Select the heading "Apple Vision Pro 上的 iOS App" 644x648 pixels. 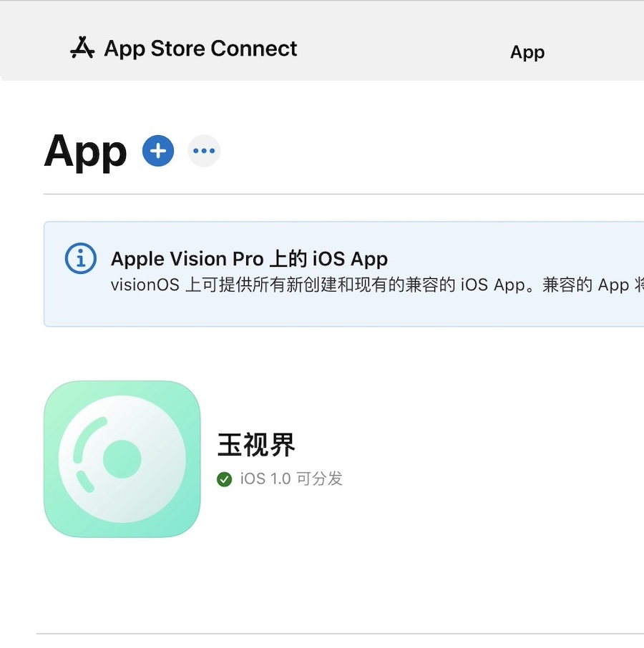(x=249, y=259)
